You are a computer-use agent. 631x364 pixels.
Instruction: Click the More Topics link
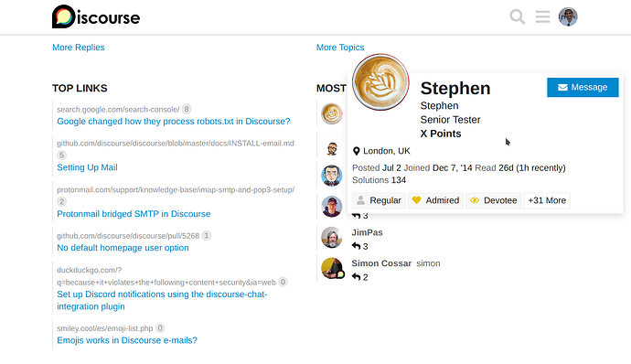pyautogui.click(x=340, y=48)
